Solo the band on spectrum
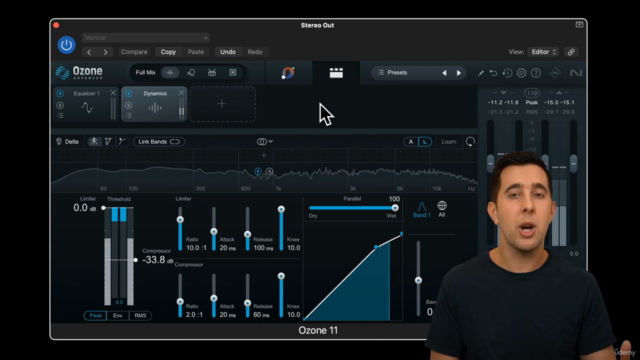Viewport: 640px width, 360px height. pyautogui.click(x=269, y=171)
